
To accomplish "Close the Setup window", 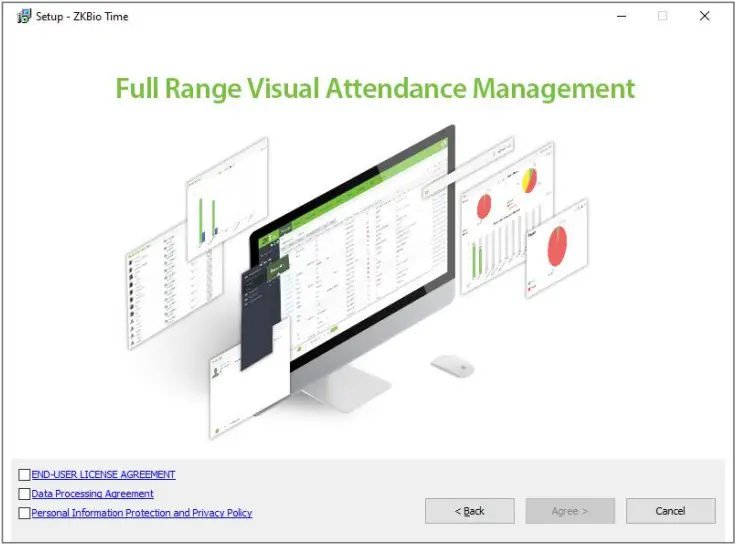I will coord(704,16).
